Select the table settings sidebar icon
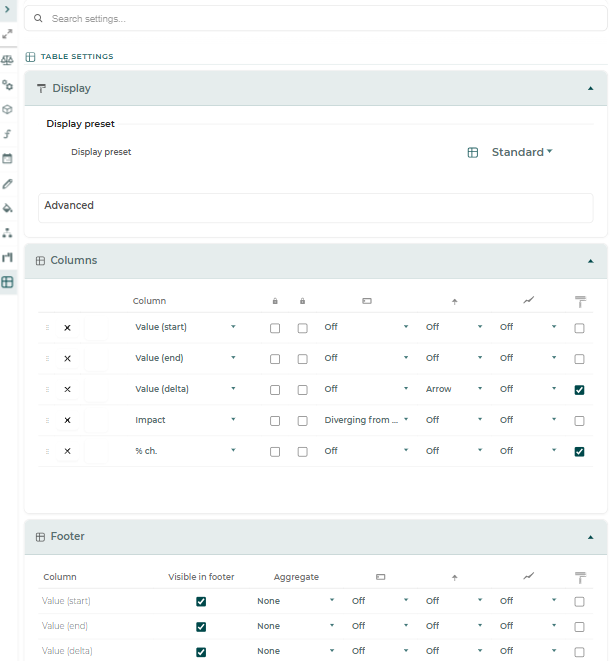 pos(7,282)
